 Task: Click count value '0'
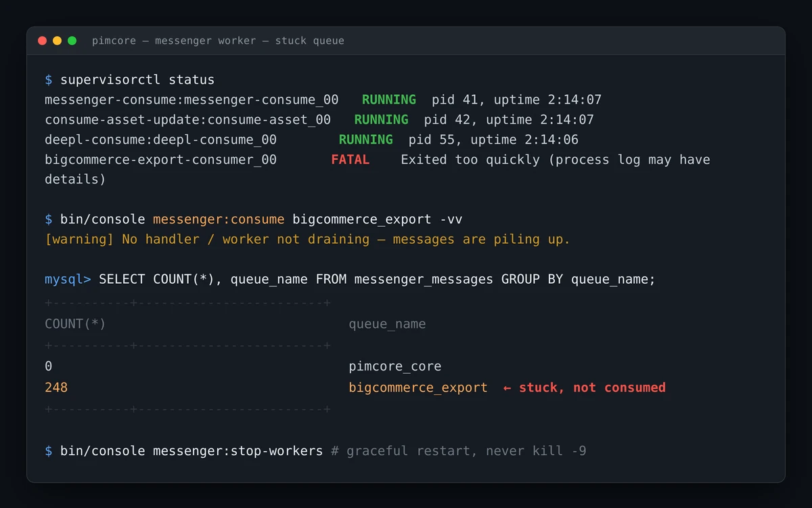coord(48,366)
